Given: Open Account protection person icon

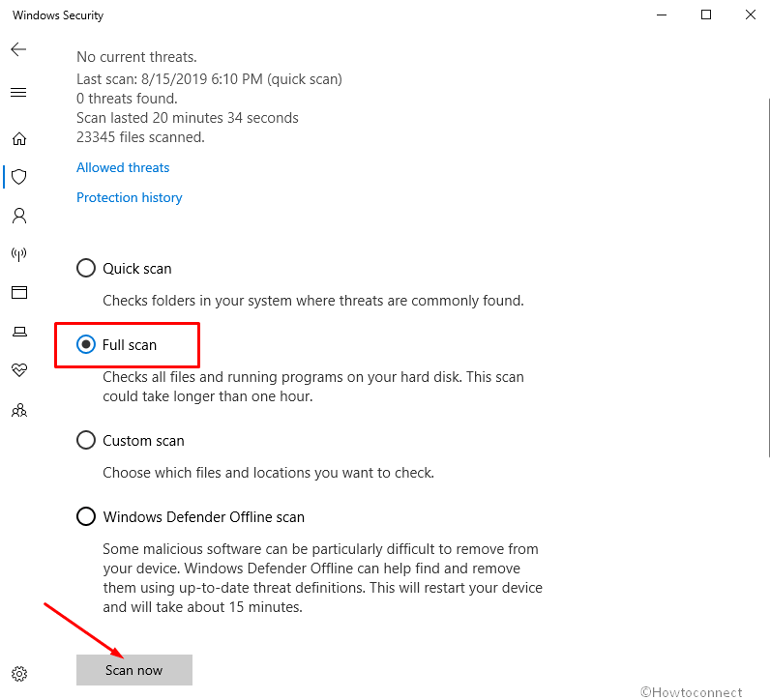Looking at the screenshot, I should [19, 216].
